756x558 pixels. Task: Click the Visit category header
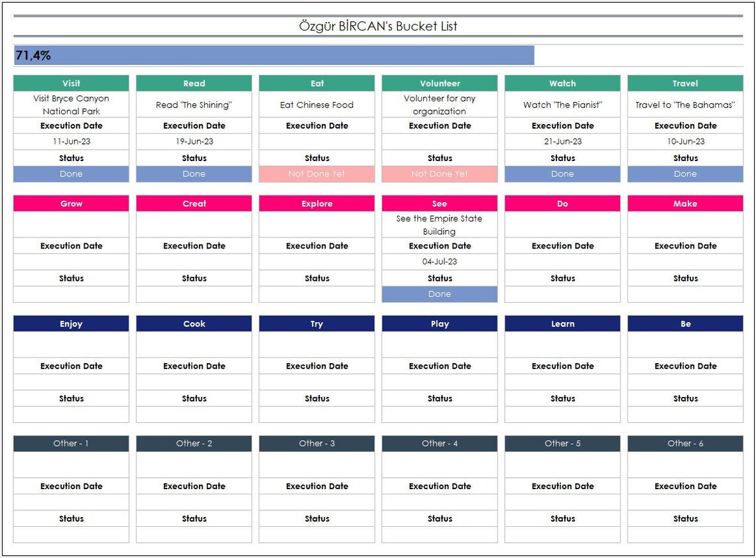coord(70,83)
